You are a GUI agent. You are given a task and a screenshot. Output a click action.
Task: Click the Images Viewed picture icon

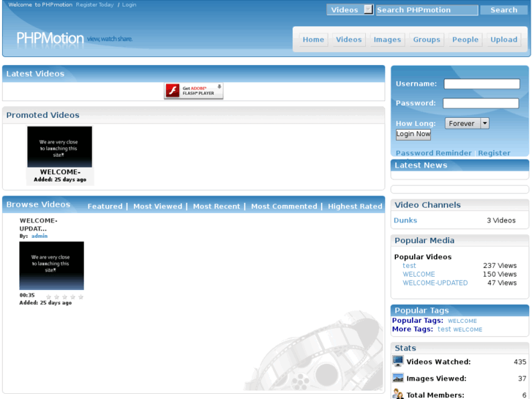[x=397, y=378]
